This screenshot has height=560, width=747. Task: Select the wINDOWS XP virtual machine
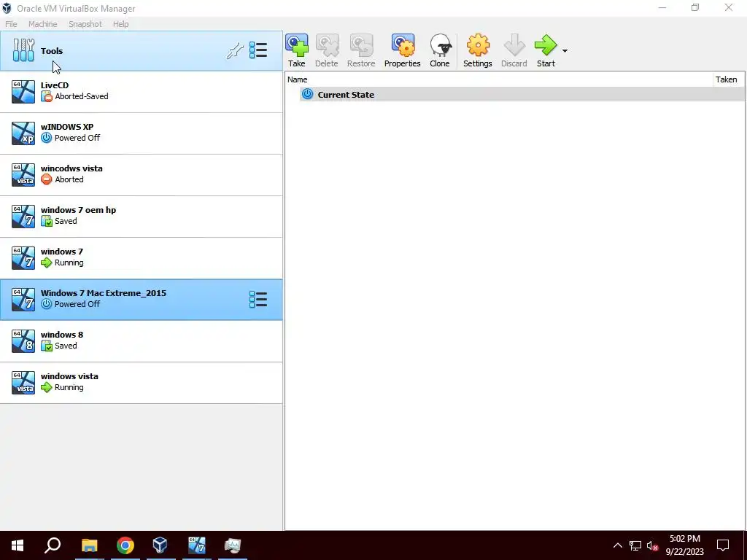coord(141,133)
